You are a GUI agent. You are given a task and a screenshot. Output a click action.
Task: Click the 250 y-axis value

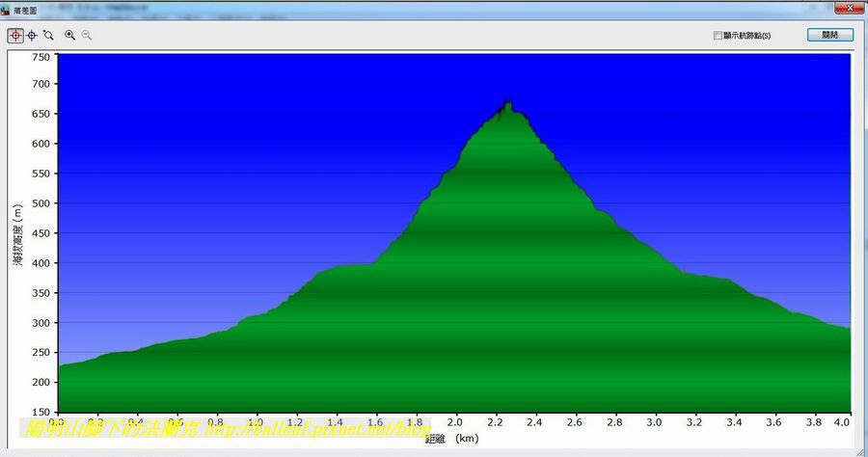pyautogui.click(x=41, y=353)
